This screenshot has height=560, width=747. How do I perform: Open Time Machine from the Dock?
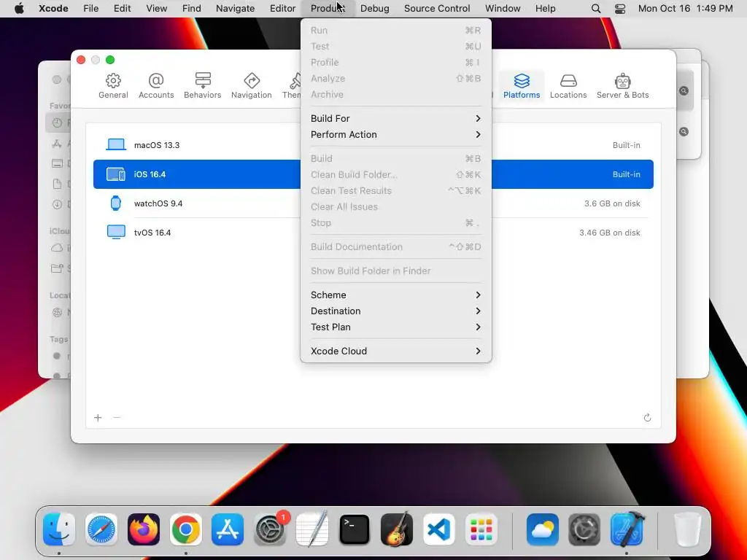pyautogui.click(x=584, y=529)
